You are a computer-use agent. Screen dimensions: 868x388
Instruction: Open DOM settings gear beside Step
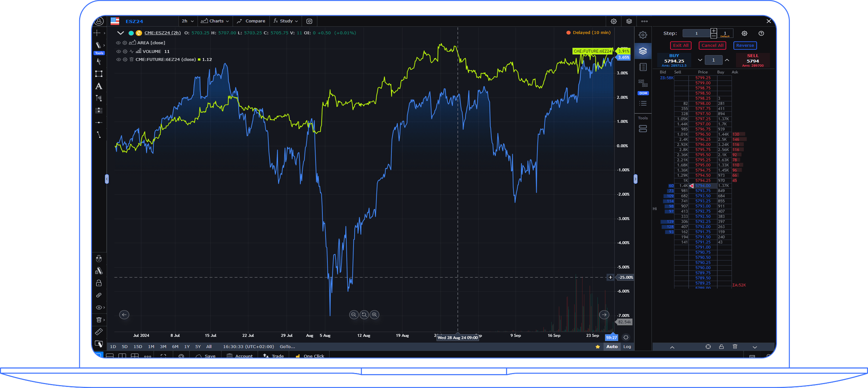pyautogui.click(x=744, y=33)
